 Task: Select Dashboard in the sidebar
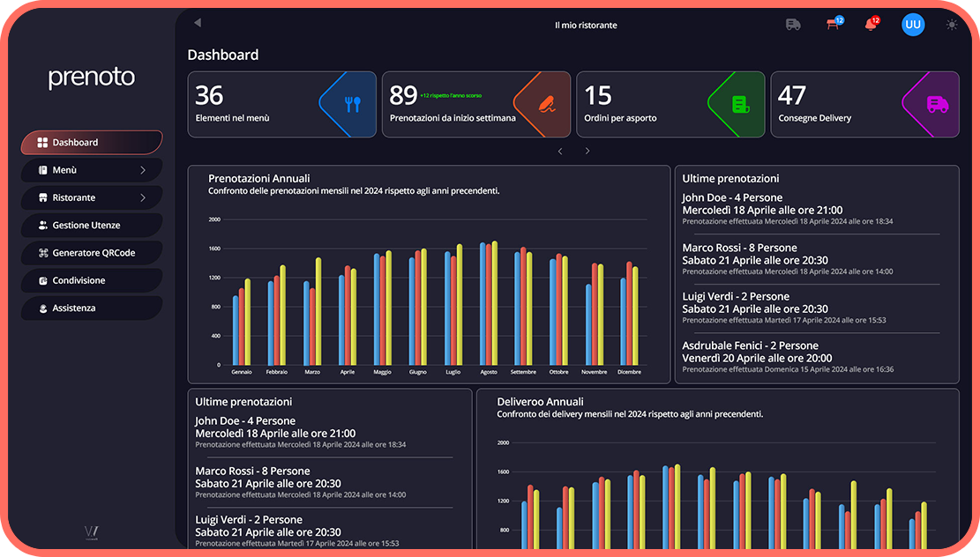92,143
